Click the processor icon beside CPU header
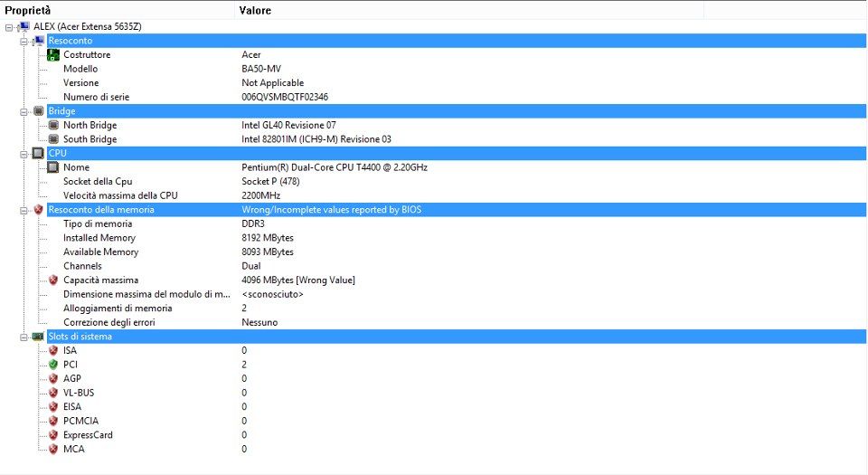The image size is (868, 475). click(x=38, y=153)
